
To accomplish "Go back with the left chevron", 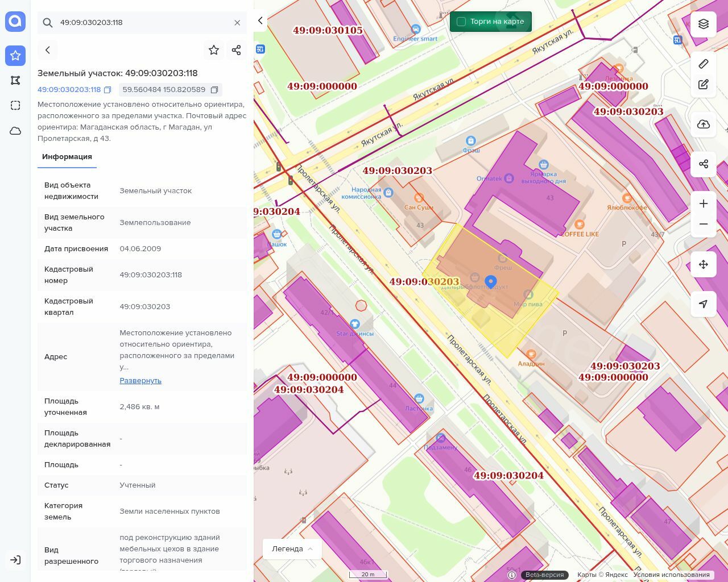I will tap(48, 50).
